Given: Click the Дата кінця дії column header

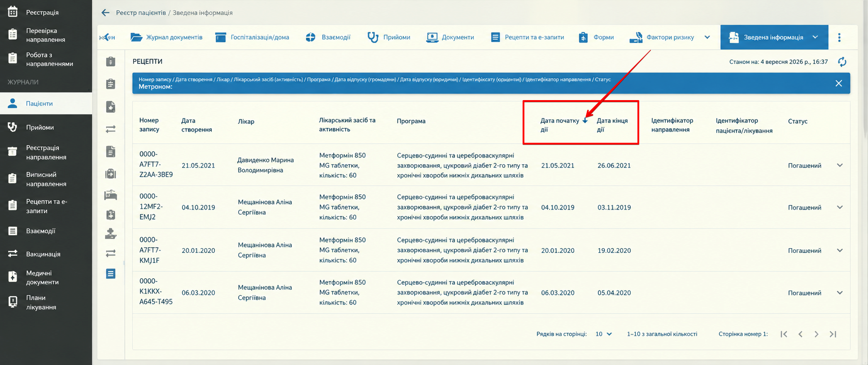Looking at the screenshot, I should (612, 125).
